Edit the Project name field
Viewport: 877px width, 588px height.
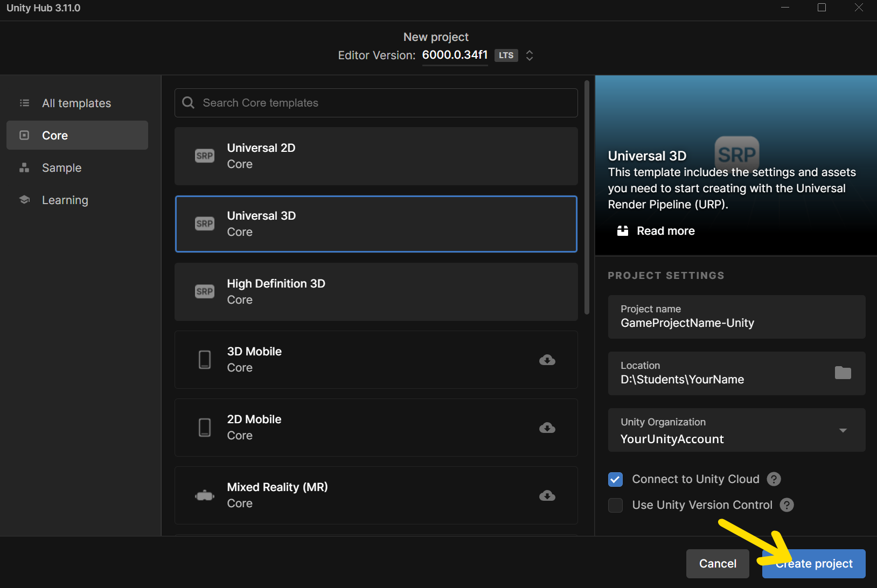click(x=737, y=317)
